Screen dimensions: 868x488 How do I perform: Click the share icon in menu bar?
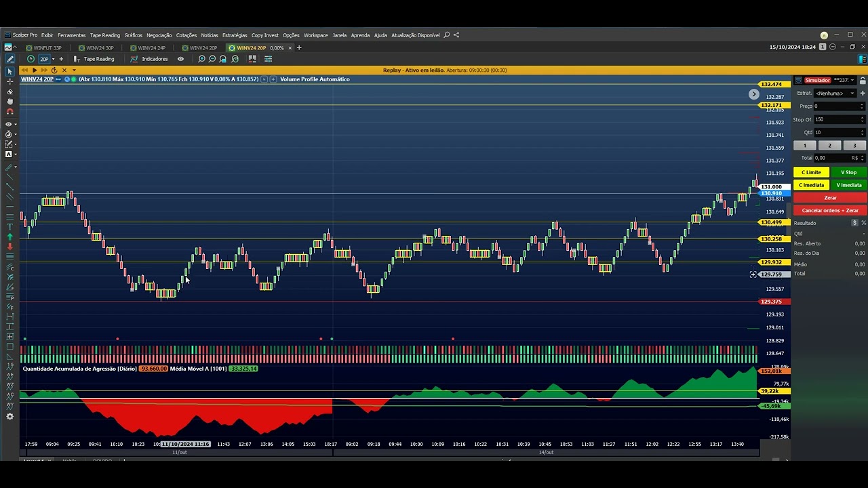point(456,35)
